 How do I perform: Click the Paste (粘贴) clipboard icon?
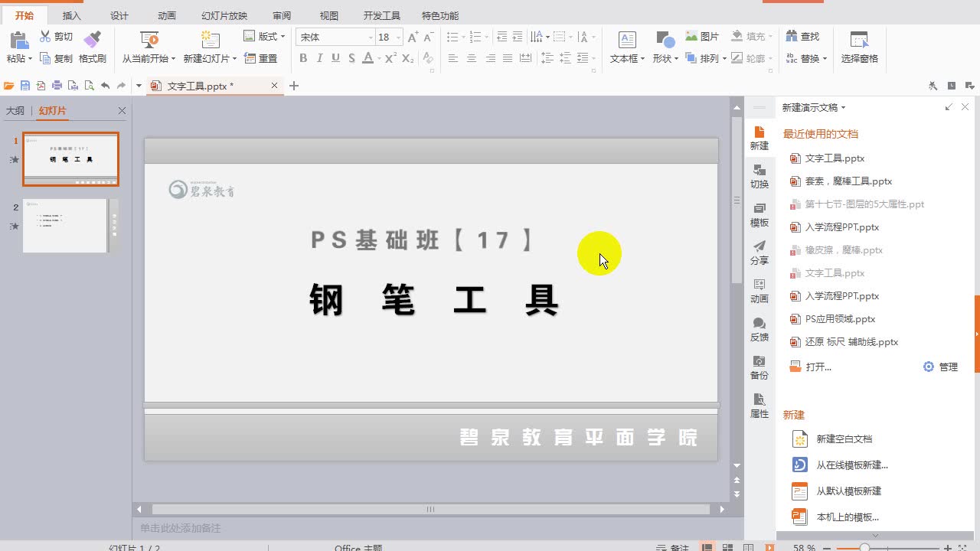click(x=19, y=41)
